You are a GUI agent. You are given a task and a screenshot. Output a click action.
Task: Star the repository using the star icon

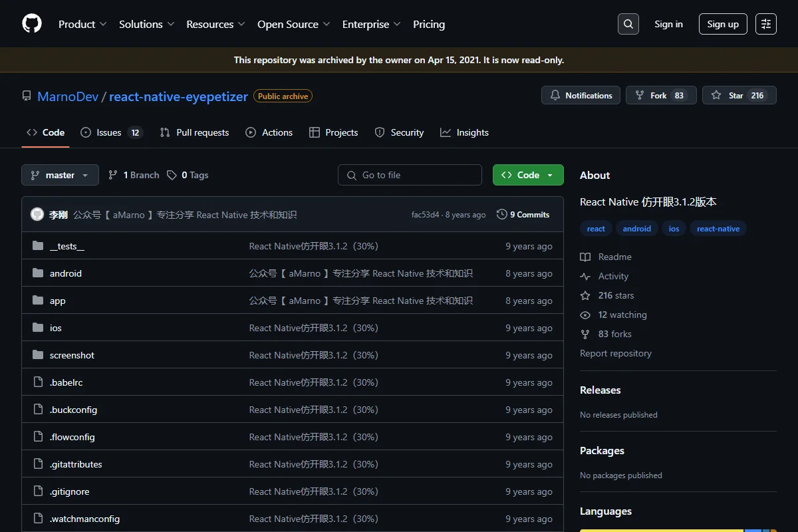click(716, 96)
